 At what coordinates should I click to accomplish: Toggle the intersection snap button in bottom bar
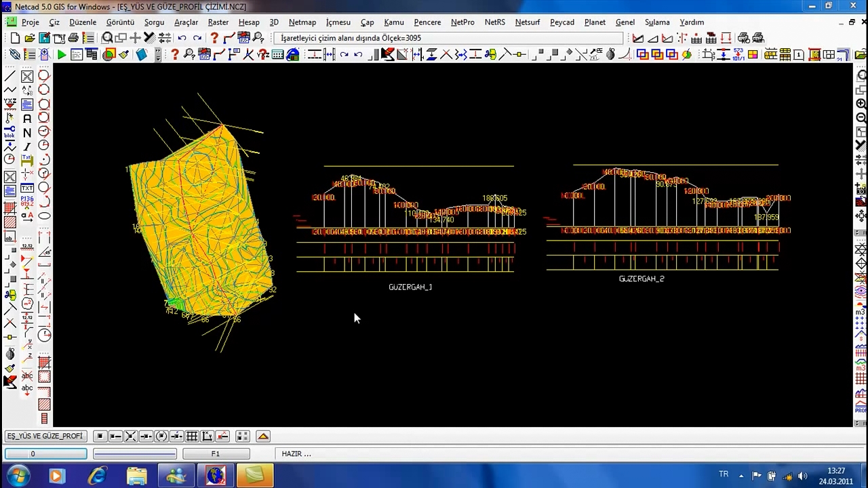(130, 436)
